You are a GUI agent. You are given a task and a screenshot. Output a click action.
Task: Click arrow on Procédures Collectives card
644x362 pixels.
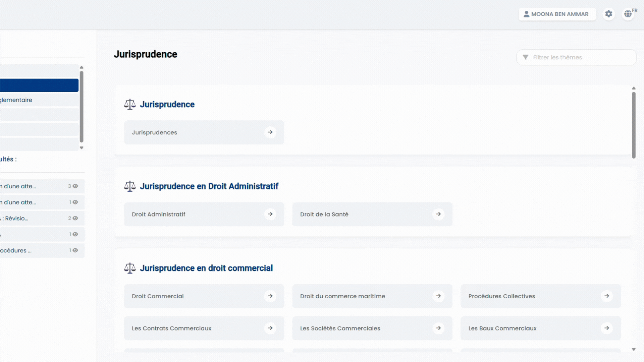pos(606,296)
